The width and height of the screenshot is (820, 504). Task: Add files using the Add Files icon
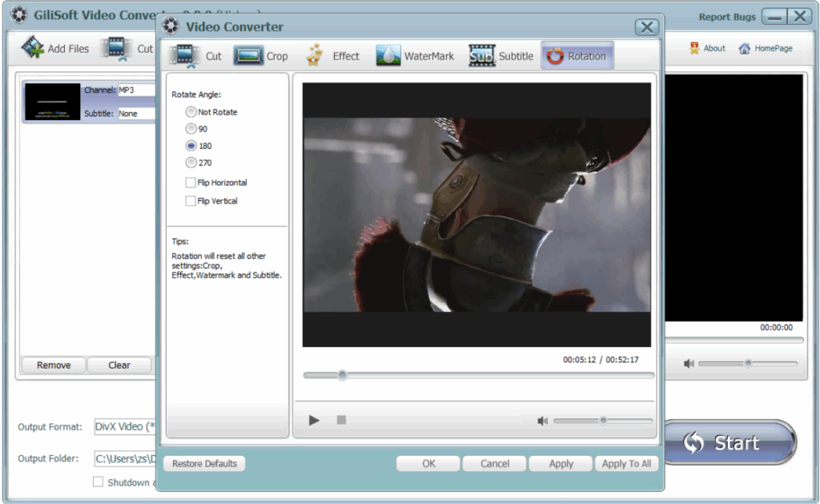(54, 47)
